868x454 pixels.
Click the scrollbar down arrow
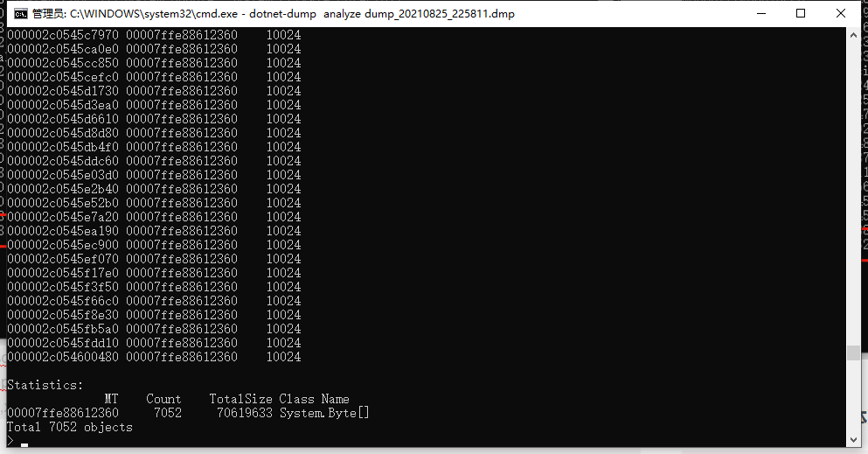[x=853, y=440]
